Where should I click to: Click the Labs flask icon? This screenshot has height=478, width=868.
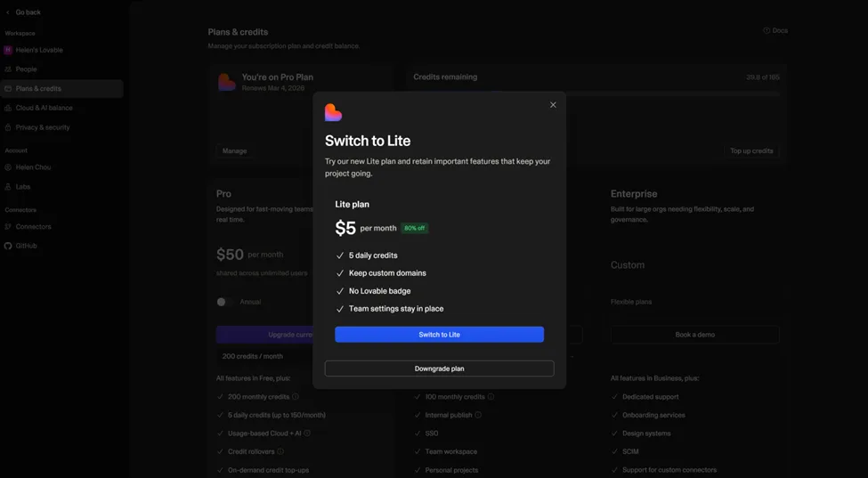8,186
